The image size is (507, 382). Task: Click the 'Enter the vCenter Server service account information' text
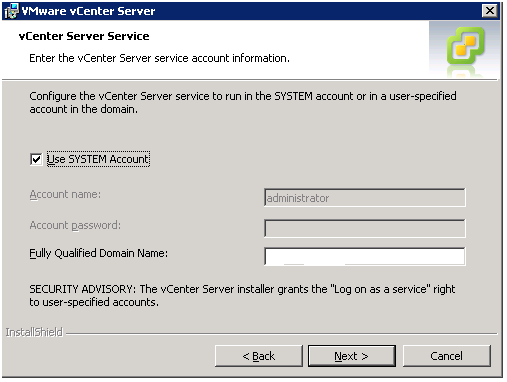pos(159,58)
